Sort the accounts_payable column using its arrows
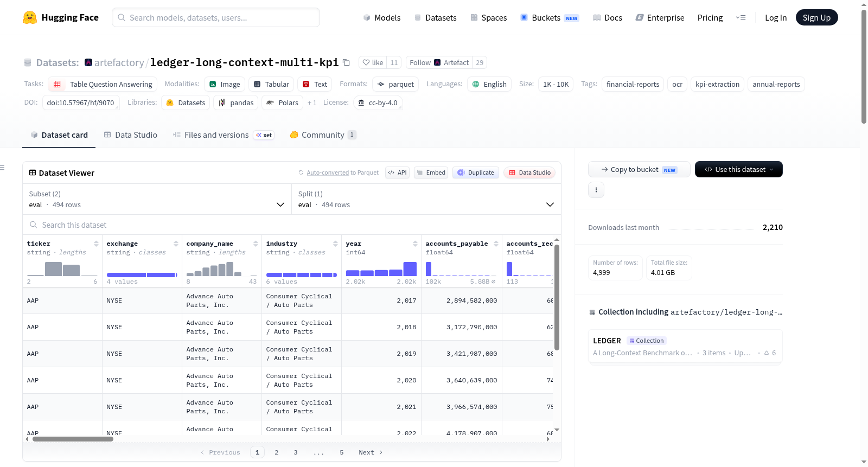 [x=496, y=244]
